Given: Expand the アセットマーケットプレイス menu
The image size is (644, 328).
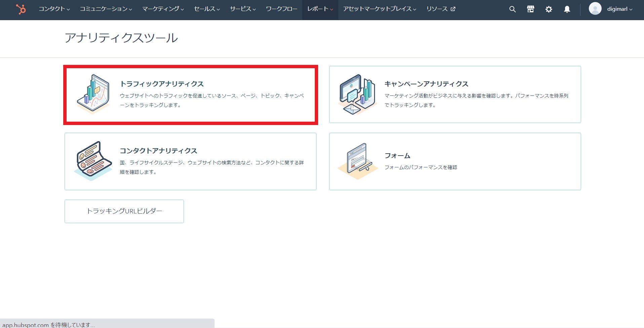Looking at the screenshot, I should coord(380,9).
